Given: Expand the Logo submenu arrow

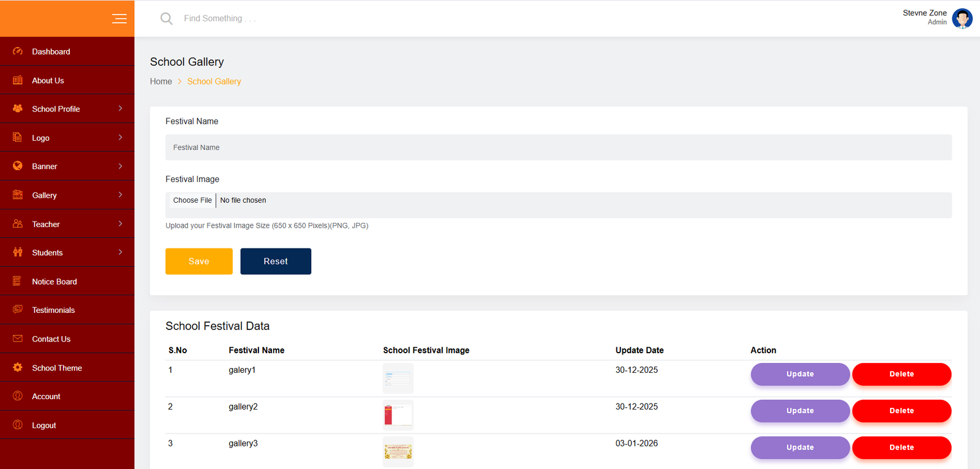Looking at the screenshot, I should [x=120, y=137].
